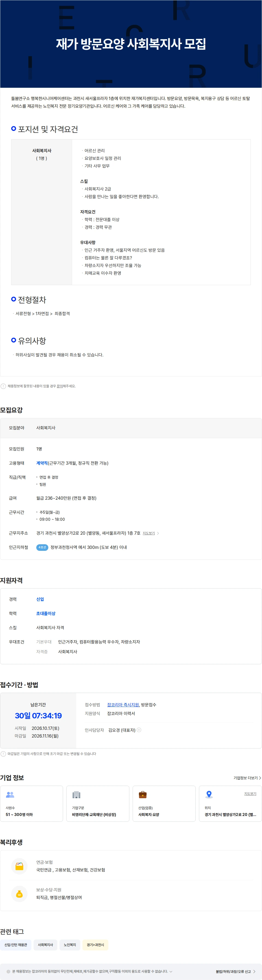Viewport: 262px width, 980px height.
Task: Click the compensation money bag icon
Action: 19,894
